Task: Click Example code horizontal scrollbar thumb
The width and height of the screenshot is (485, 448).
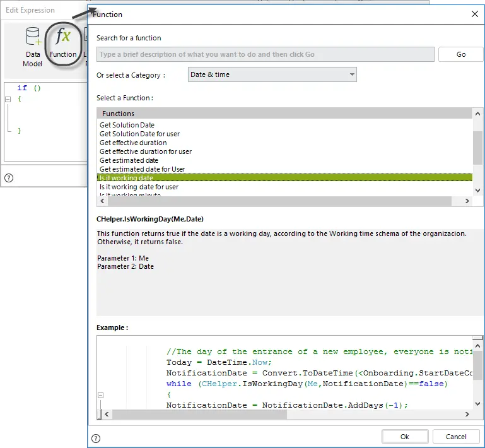Action: pyautogui.click(x=199, y=414)
